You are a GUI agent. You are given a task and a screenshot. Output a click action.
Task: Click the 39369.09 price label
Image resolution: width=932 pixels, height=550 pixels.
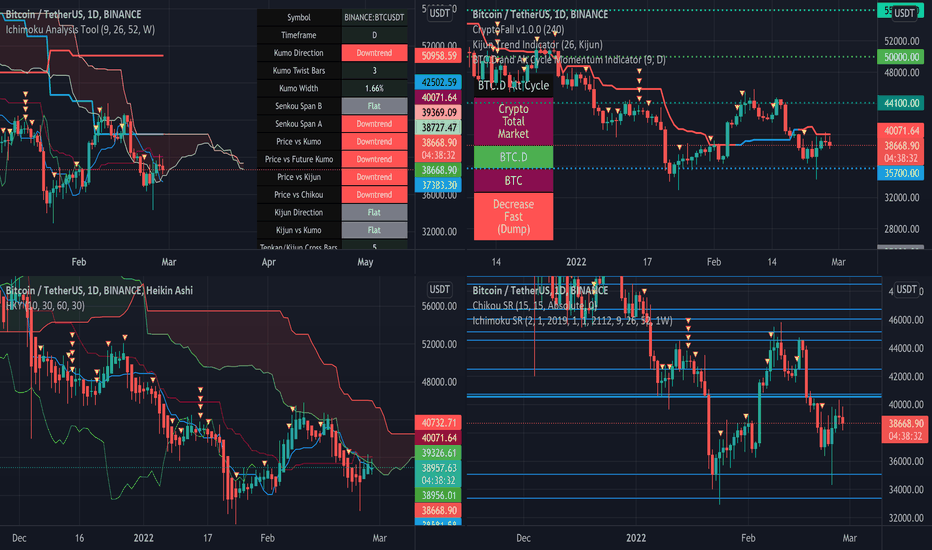tap(438, 112)
